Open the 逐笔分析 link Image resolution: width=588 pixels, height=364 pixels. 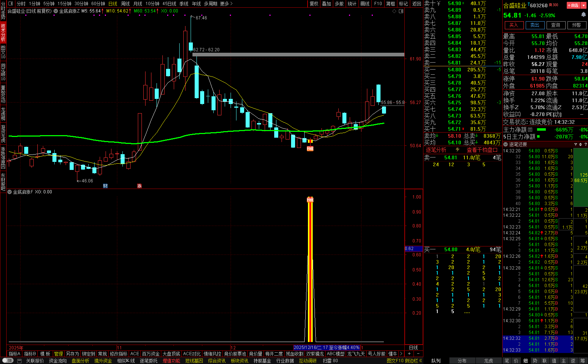tap(436, 150)
